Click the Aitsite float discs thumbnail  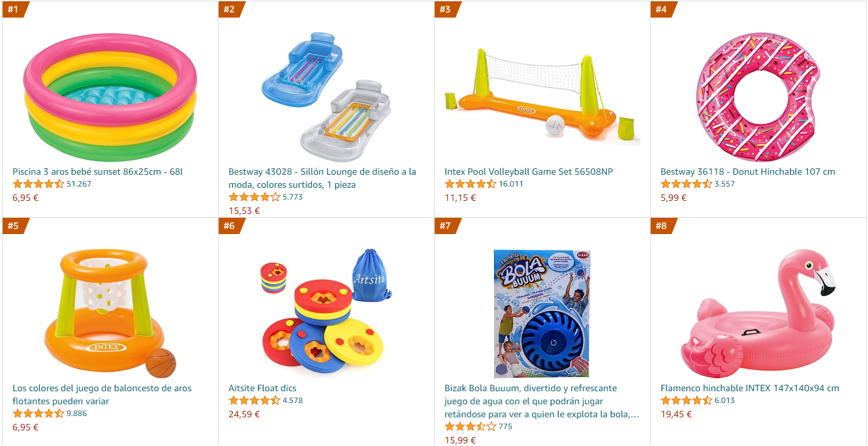[326, 311]
